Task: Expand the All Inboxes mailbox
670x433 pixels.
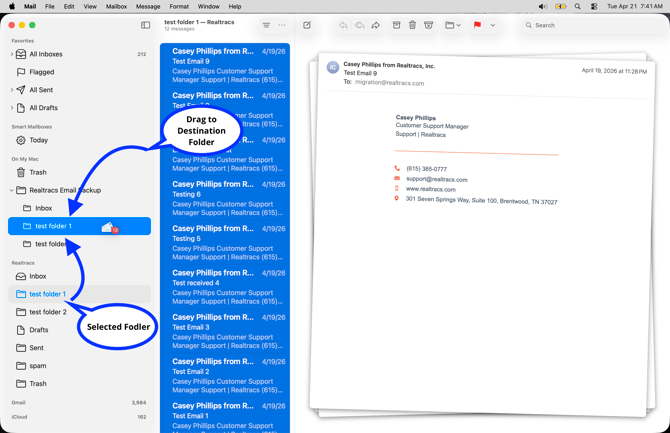Action: click(12, 54)
